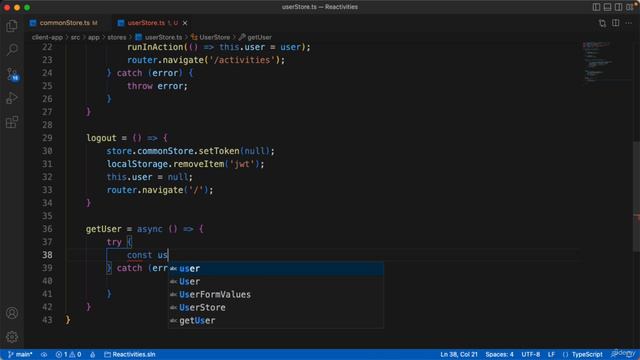Click the 'logout' method name on line 29

[101, 138]
